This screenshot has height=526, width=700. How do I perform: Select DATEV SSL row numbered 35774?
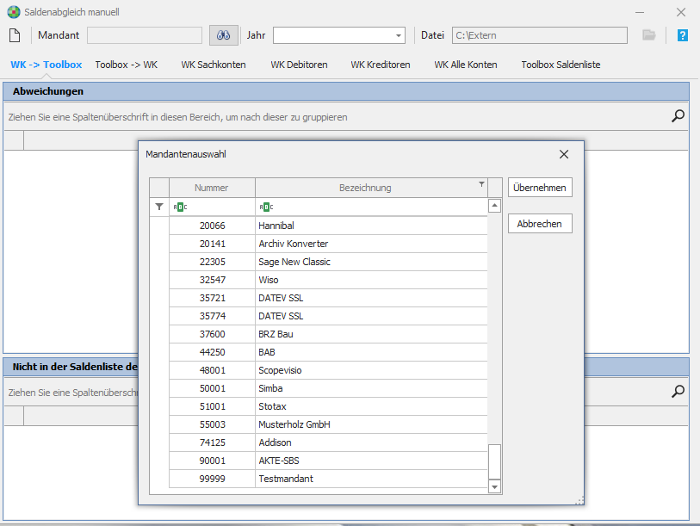pos(328,316)
